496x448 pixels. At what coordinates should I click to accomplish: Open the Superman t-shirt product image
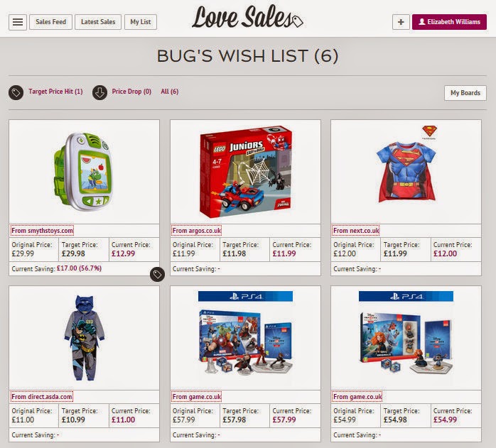click(x=406, y=164)
